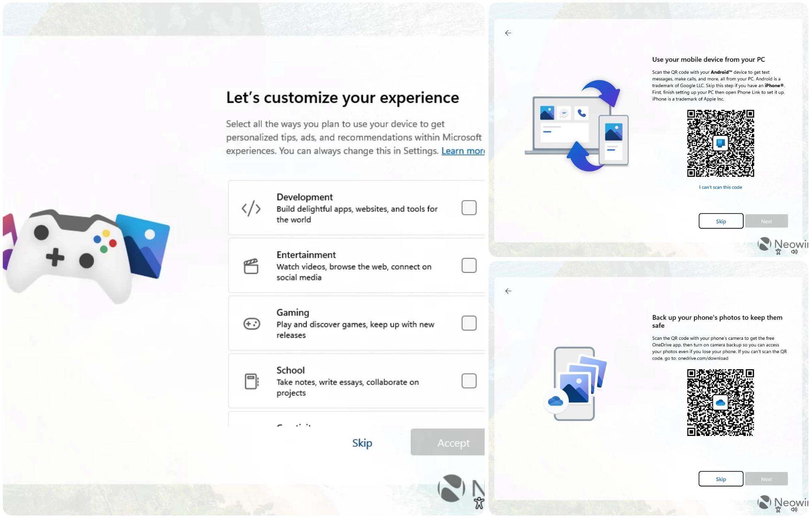Viewport: 812px width, 518px height.
Task: Click the OneDrive QR code image
Action: click(720, 402)
